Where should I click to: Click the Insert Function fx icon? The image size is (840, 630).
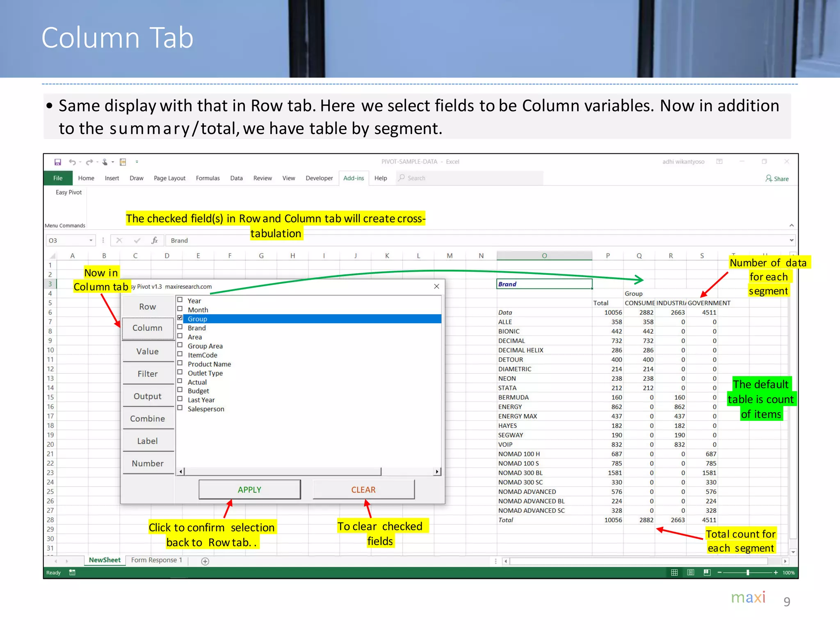(x=155, y=240)
